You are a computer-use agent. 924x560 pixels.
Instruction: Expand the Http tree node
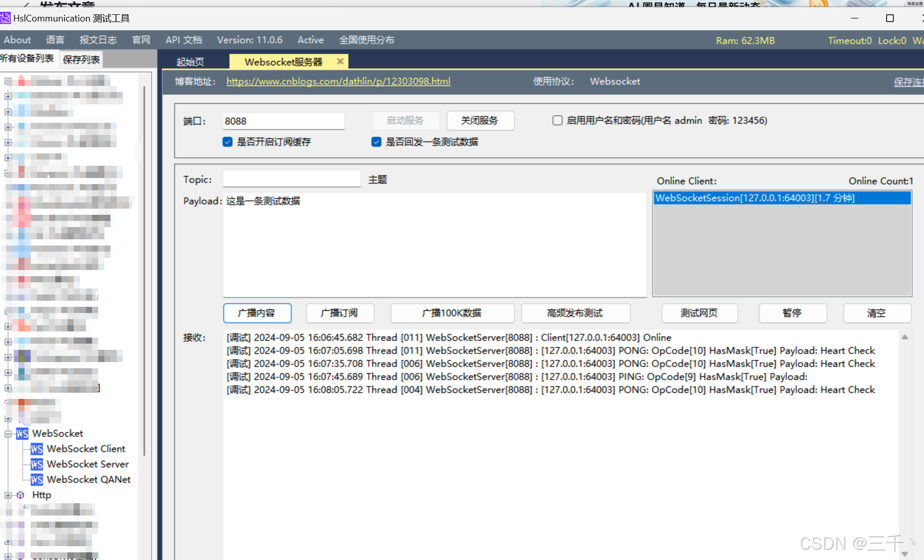point(8,495)
